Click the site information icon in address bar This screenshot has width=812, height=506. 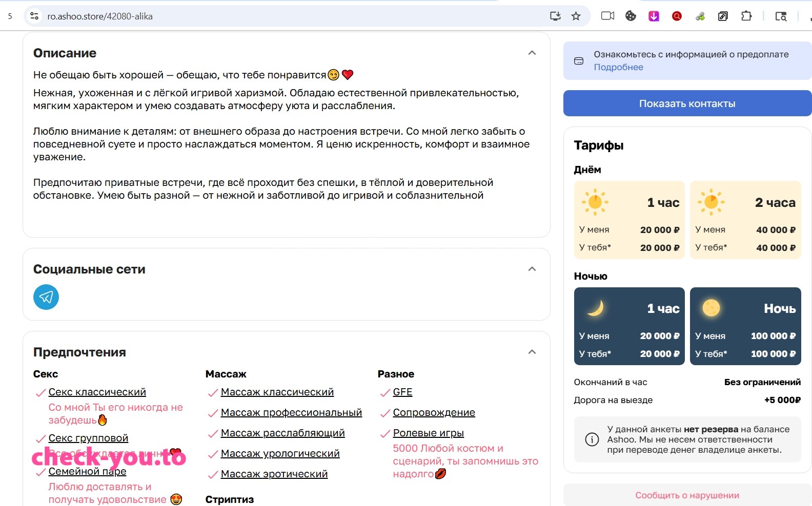click(34, 16)
